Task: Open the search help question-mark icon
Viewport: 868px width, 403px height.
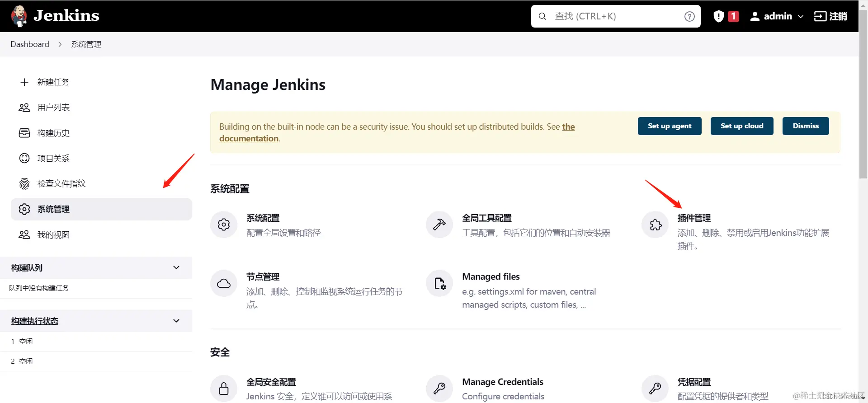Action: coord(689,16)
